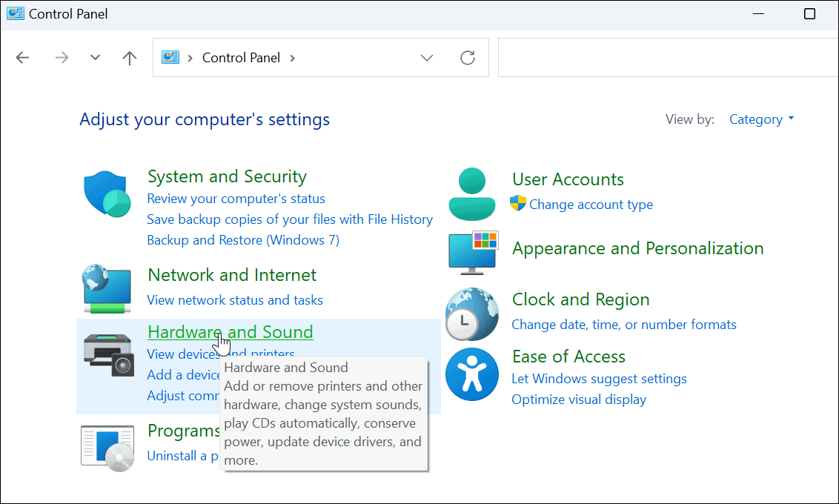Click the Clock and Region globe icon
Image resolution: width=839 pixels, height=504 pixels.
472,314
